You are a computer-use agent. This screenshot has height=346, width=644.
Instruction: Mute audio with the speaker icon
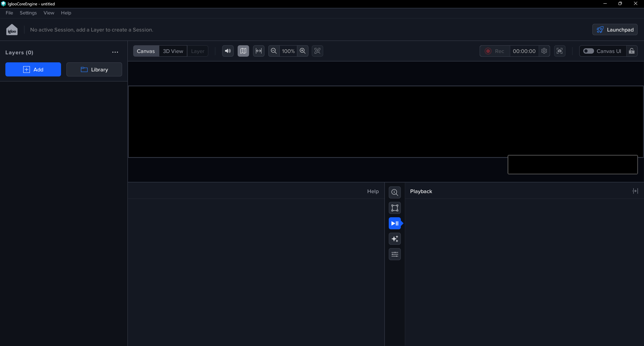[x=228, y=51]
